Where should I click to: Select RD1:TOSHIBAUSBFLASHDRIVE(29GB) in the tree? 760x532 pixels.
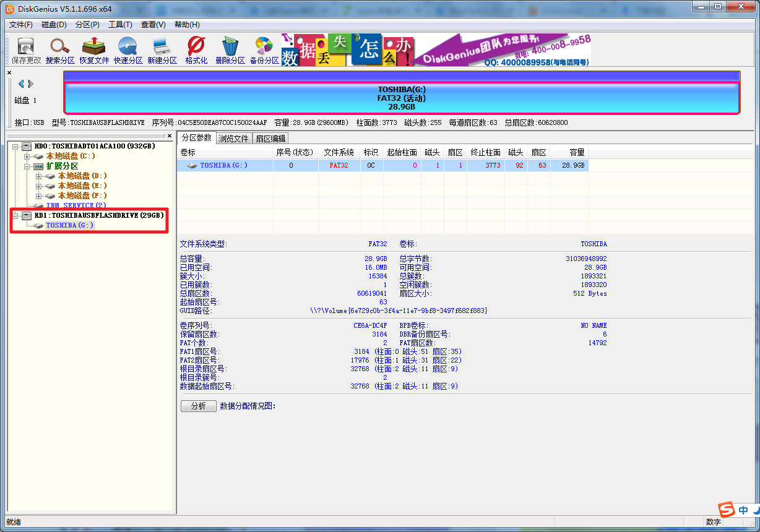[98, 215]
